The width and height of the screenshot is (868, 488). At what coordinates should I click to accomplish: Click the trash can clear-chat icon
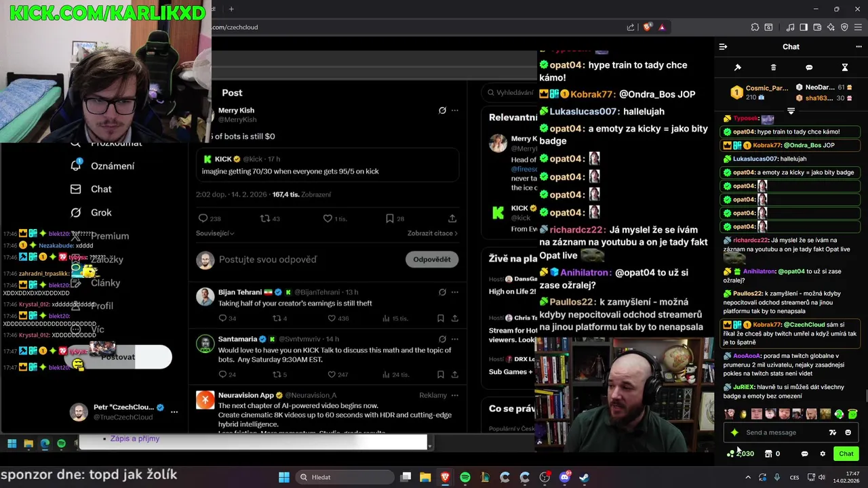[x=774, y=68]
